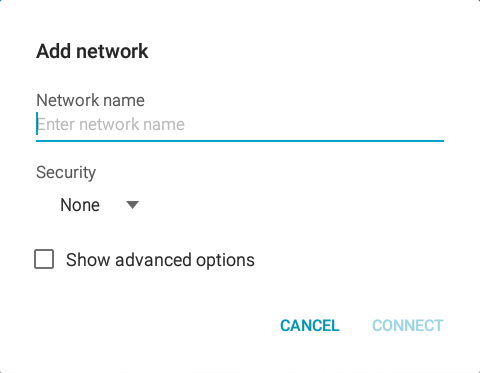Click the Security section label
The height and width of the screenshot is (373, 480).
tap(66, 172)
